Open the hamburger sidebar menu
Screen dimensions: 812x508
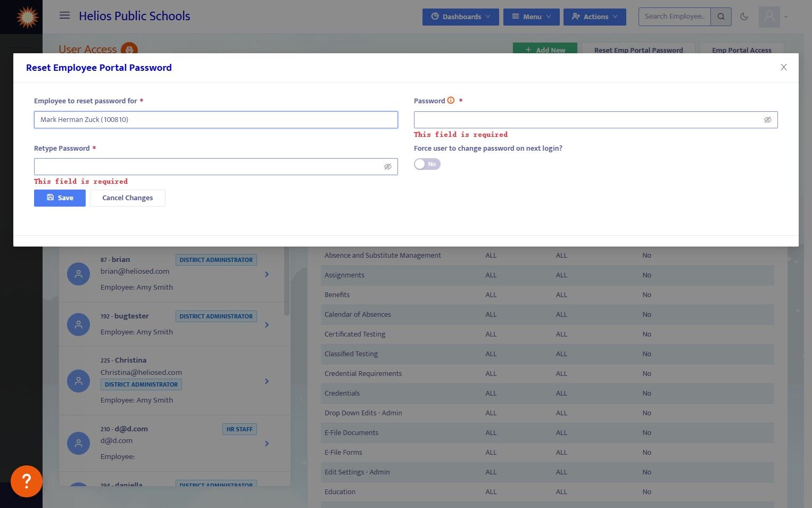[64, 15]
